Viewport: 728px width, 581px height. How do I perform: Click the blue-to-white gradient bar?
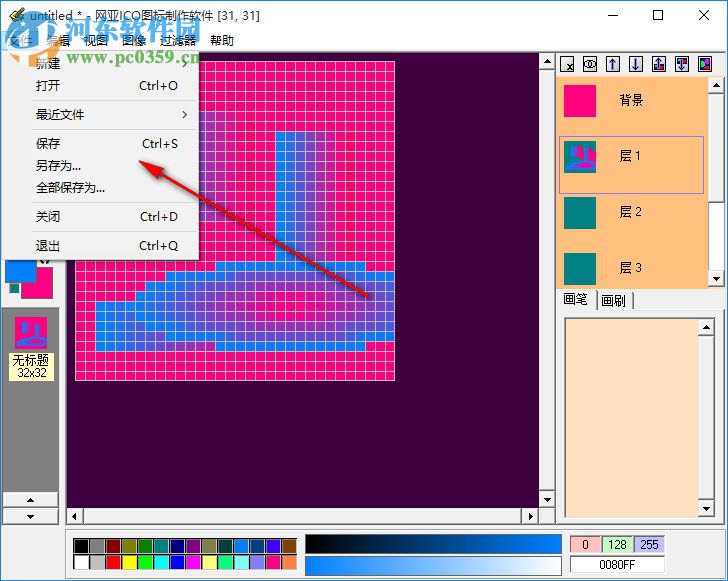[x=433, y=565]
